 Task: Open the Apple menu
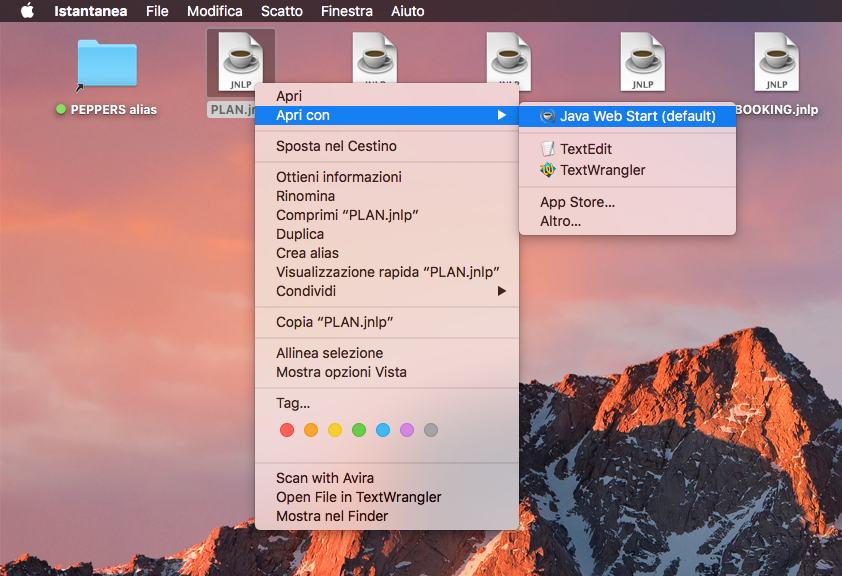27,11
